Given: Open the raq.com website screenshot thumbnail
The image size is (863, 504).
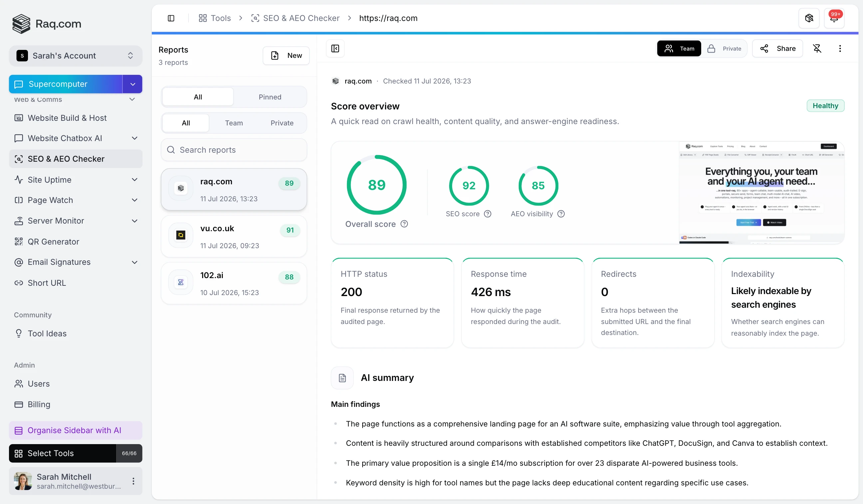Looking at the screenshot, I should 762,192.
